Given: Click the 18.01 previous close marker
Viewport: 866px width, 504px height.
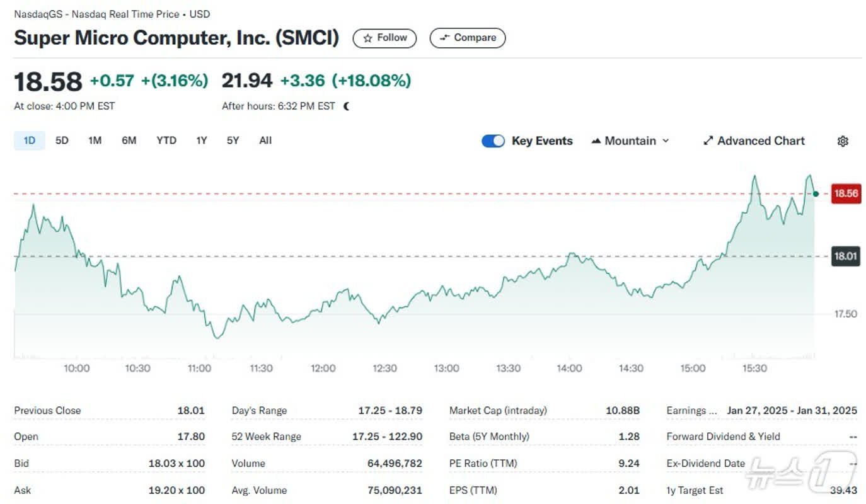Looking at the screenshot, I should click(845, 256).
